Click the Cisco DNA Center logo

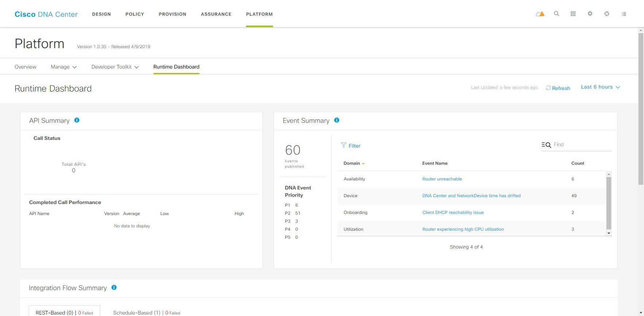coord(46,14)
